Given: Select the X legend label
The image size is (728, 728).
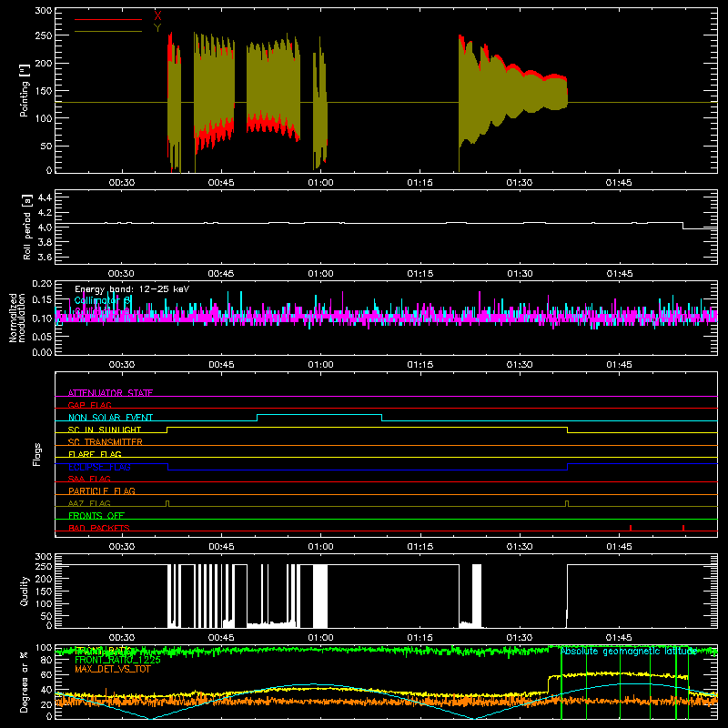Looking at the screenshot, I should [x=157, y=16].
